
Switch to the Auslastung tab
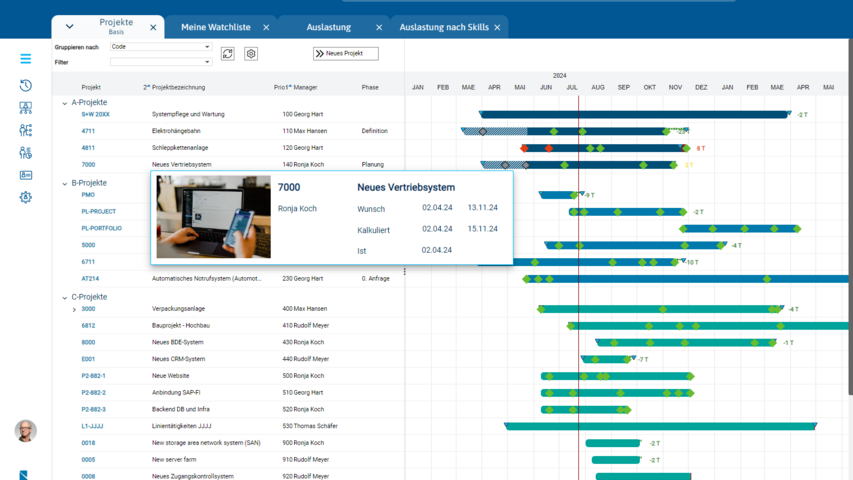point(328,28)
